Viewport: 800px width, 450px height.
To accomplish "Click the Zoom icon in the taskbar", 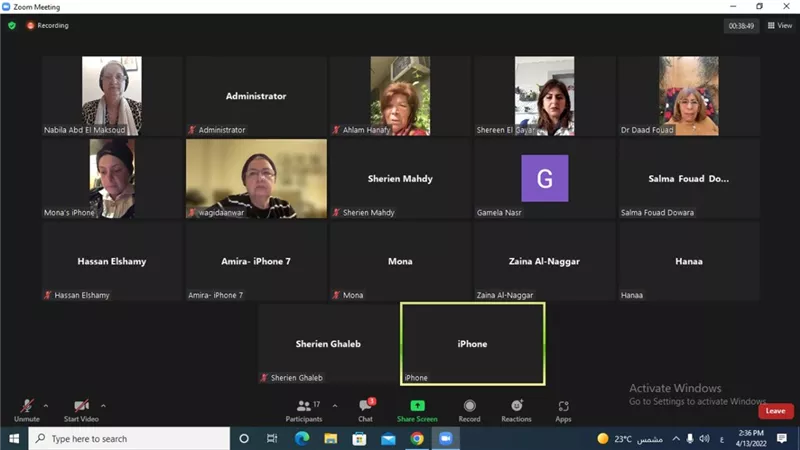I will [446, 439].
